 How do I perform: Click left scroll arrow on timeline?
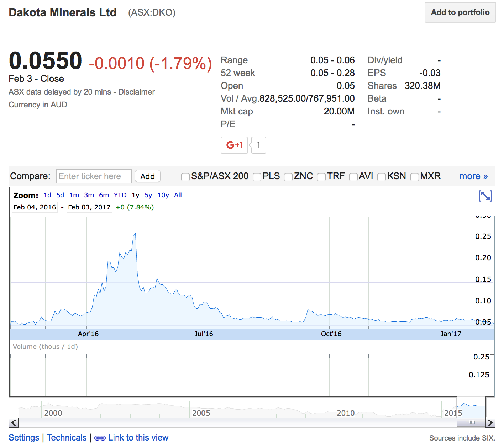(14, 422)
